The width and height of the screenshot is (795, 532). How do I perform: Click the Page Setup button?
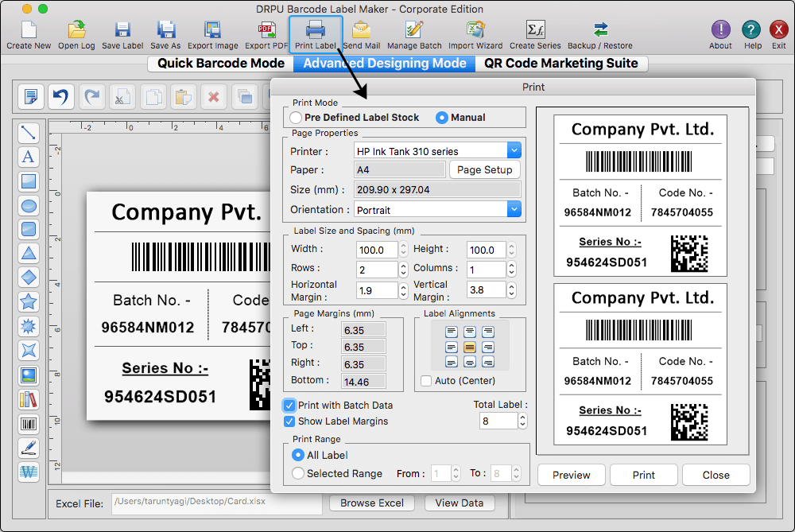coord(485,170)
